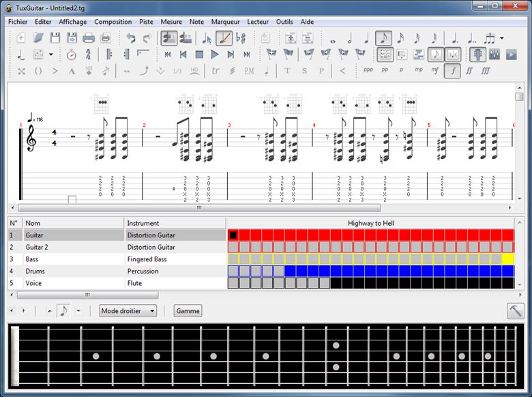Select Voice track row
Image resolution: width=532 pixels, height=397 pixels.
[117, 283]
